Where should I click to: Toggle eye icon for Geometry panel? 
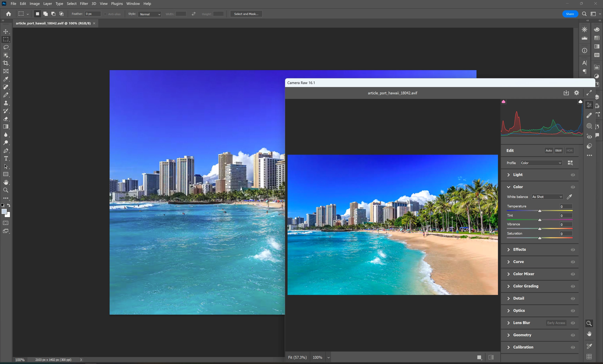(573, 335)
